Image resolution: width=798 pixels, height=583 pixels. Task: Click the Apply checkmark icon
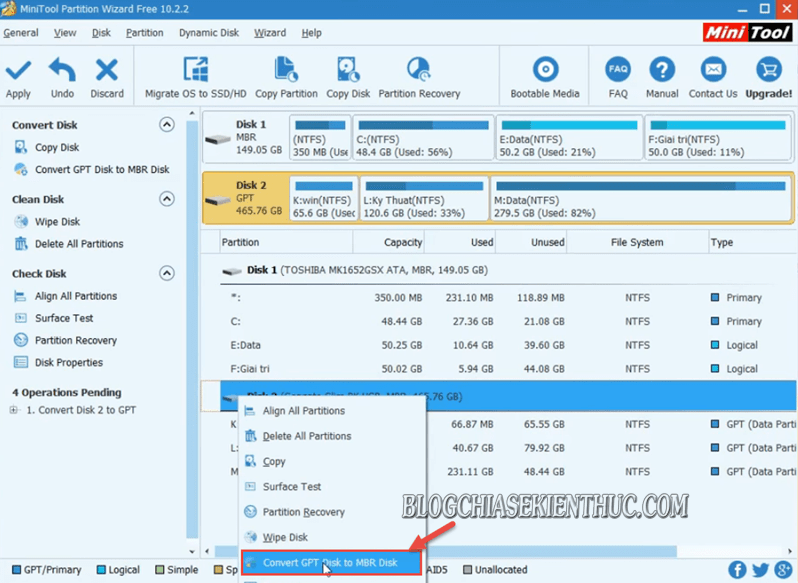18,70
